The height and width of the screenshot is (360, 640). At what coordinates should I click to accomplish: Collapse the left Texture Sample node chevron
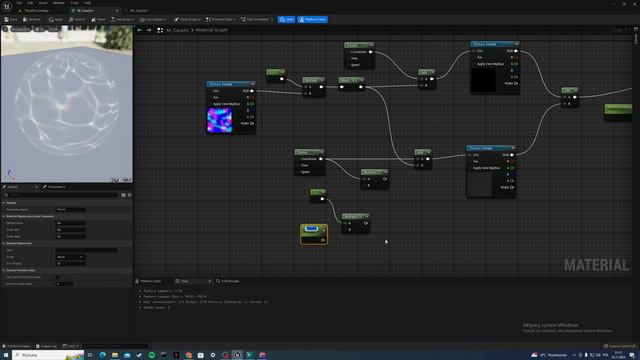tap(253, 84)
